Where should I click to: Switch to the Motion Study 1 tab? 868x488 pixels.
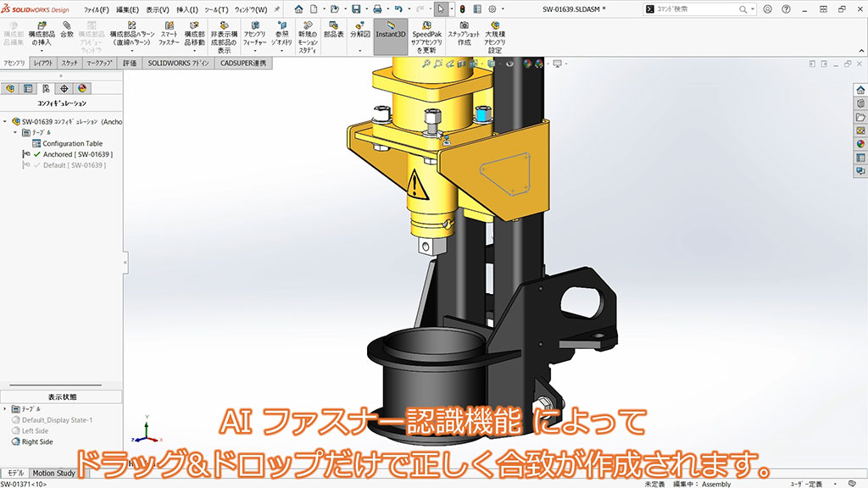tap(56, 473)
